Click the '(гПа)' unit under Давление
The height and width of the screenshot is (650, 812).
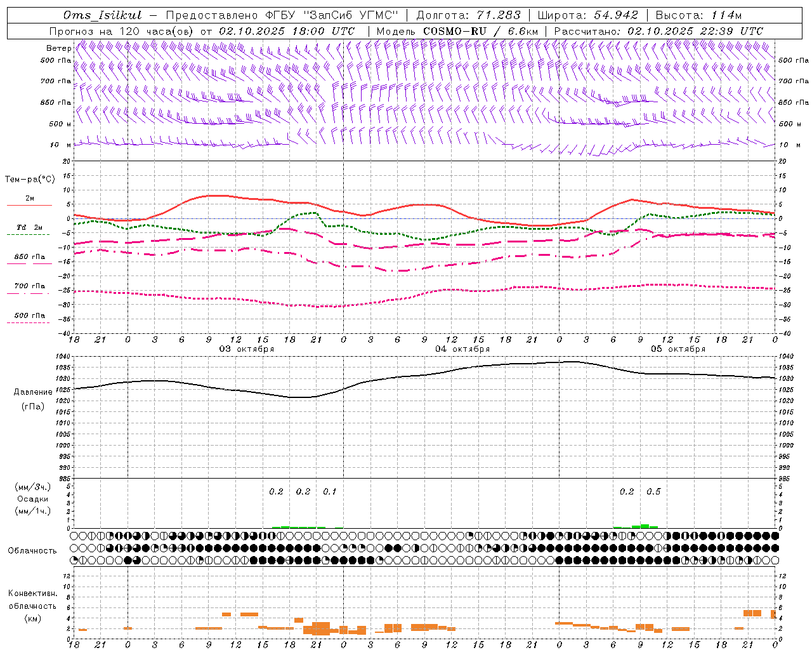tap(32, 406)
